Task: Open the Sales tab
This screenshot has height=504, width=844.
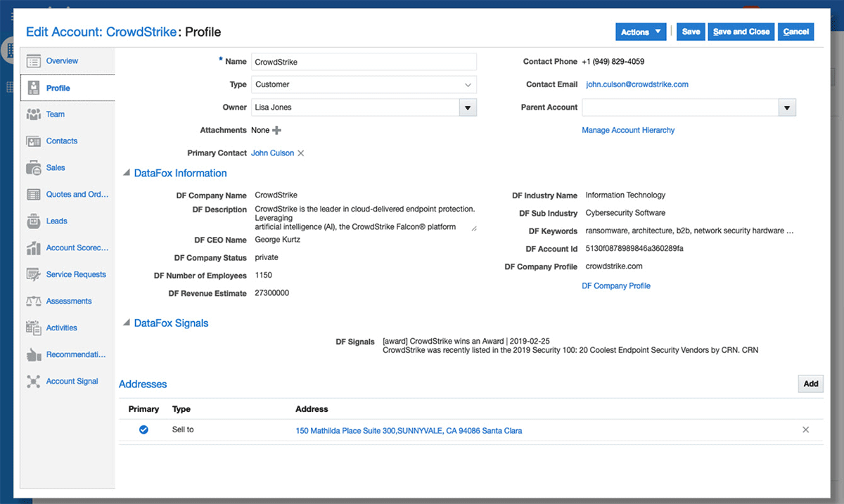Action: (56, 168)
